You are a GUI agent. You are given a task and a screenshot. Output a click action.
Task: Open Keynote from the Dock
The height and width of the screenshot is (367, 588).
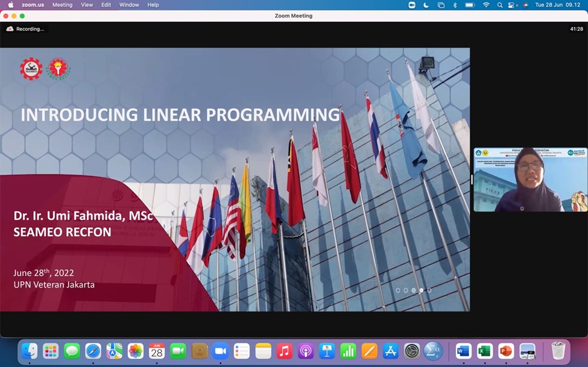(327, 351)
